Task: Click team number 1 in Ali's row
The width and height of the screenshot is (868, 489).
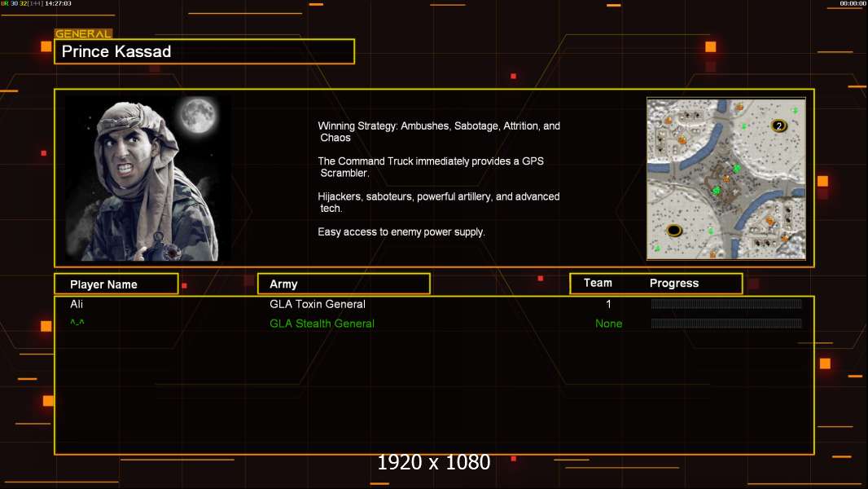Action: pyautogui.click(x=608, y=304)
